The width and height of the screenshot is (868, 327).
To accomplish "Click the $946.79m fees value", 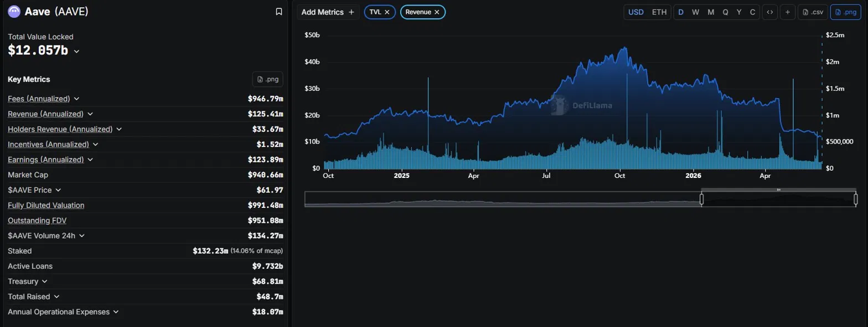I will coord(265,99).
